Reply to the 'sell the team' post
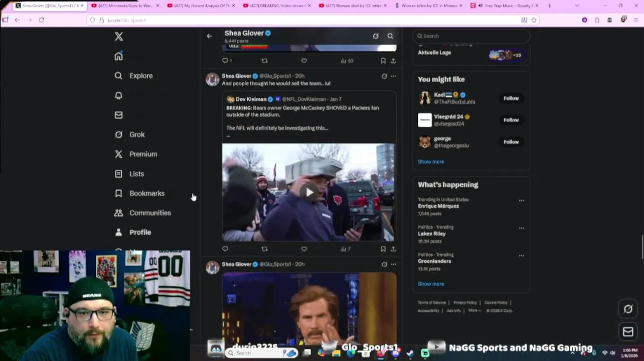644x361 pixels. 225,249
